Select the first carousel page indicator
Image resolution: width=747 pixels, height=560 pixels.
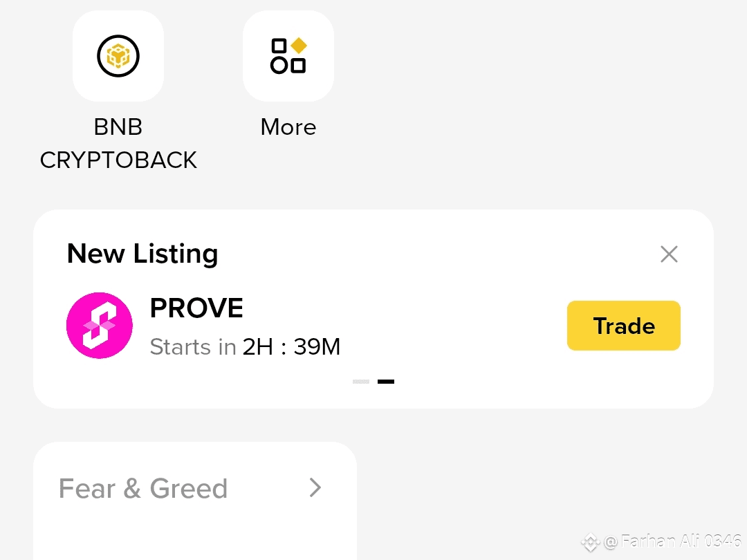pyautogui.click(x=361, y=382)
